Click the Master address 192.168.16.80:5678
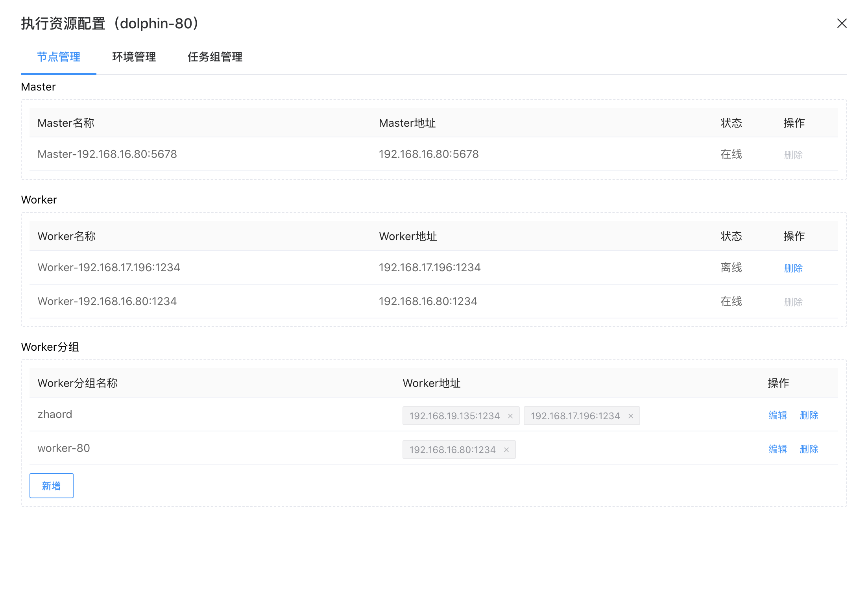 428,154
